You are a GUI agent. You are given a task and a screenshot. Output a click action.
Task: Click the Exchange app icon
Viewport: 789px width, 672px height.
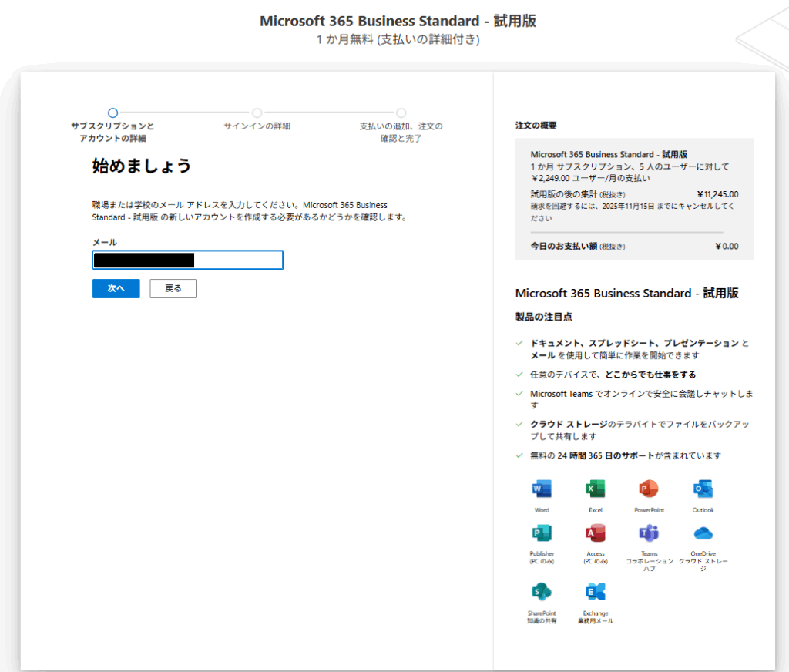point(595,592)
